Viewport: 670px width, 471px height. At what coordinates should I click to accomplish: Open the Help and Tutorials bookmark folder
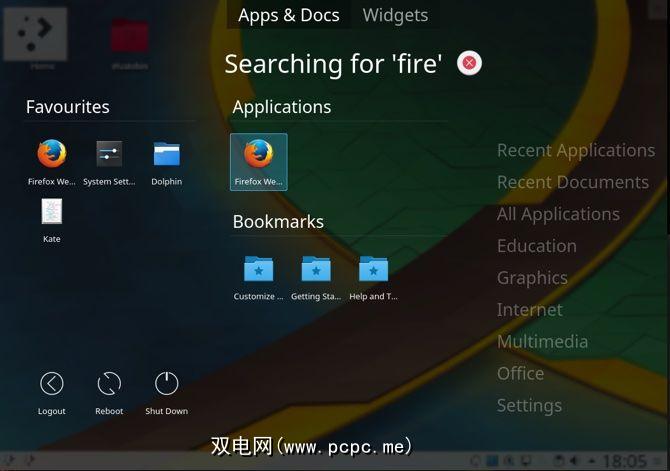tap(373, 277)
